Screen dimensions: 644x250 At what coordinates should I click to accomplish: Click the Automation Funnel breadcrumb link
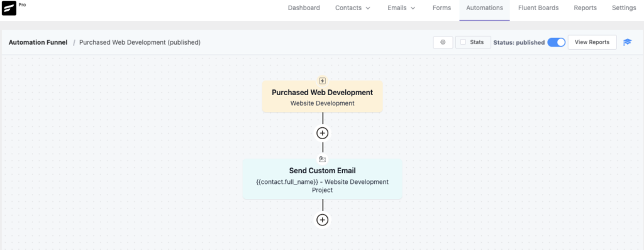[x=38, y=42]
